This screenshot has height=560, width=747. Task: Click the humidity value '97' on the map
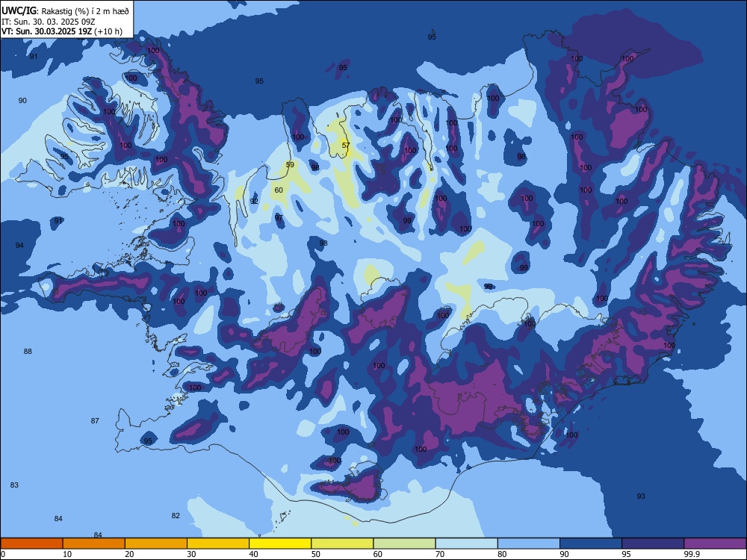click(x=279, y=217)
